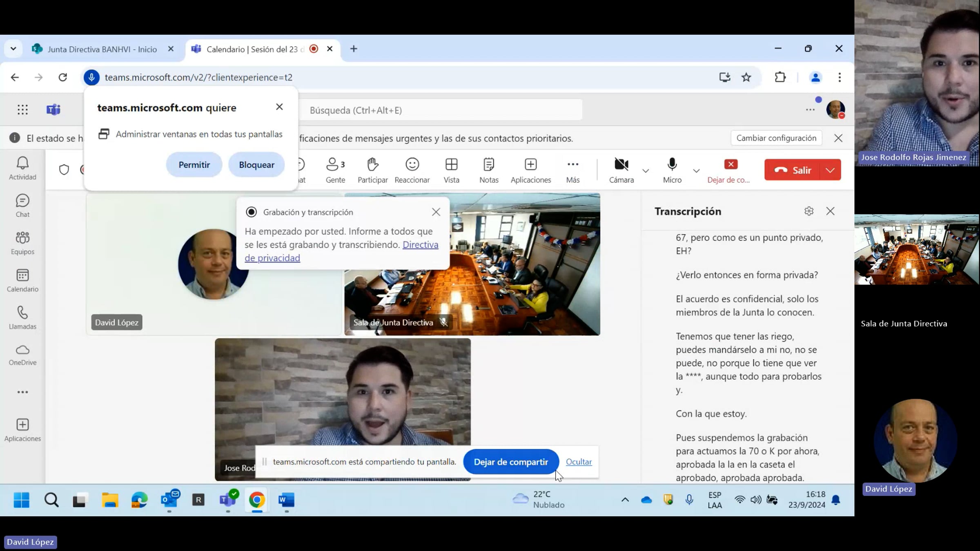Open the weather widget showing 22°C
Image resolution: width=980 pixels, height=551 pixels.
(x=539, y=500)
